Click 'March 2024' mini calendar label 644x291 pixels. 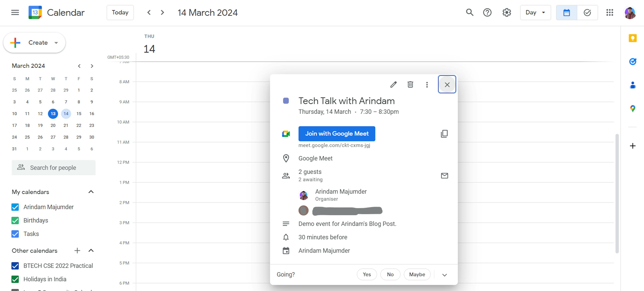pos(28,66)
